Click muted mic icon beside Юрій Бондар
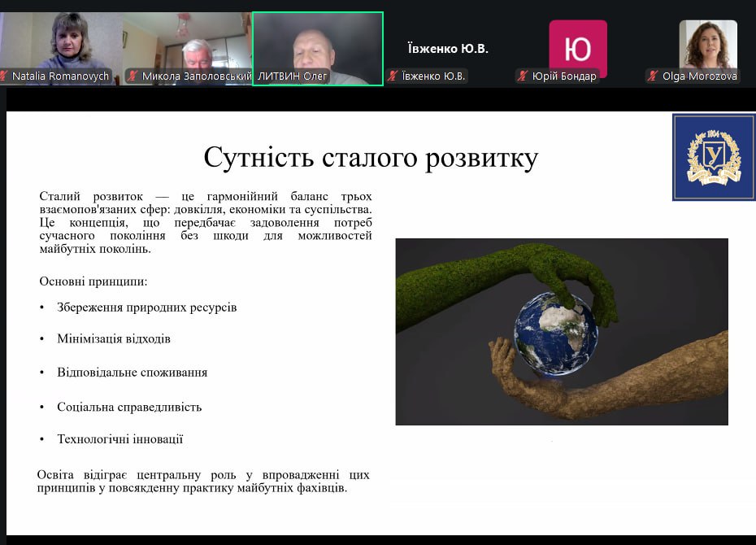The image size is (756, 545). tap(524, 76)
